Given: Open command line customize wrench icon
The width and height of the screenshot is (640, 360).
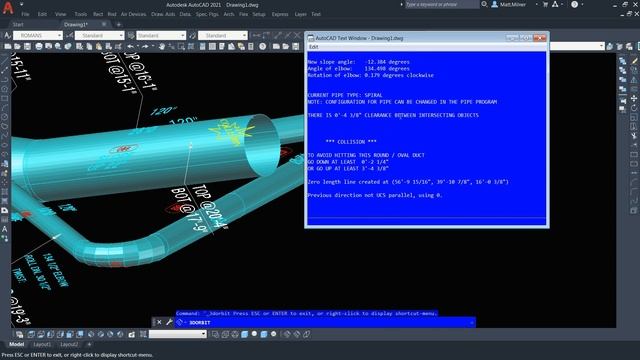Looking at the screenshot, I should [x=169, y=322].
